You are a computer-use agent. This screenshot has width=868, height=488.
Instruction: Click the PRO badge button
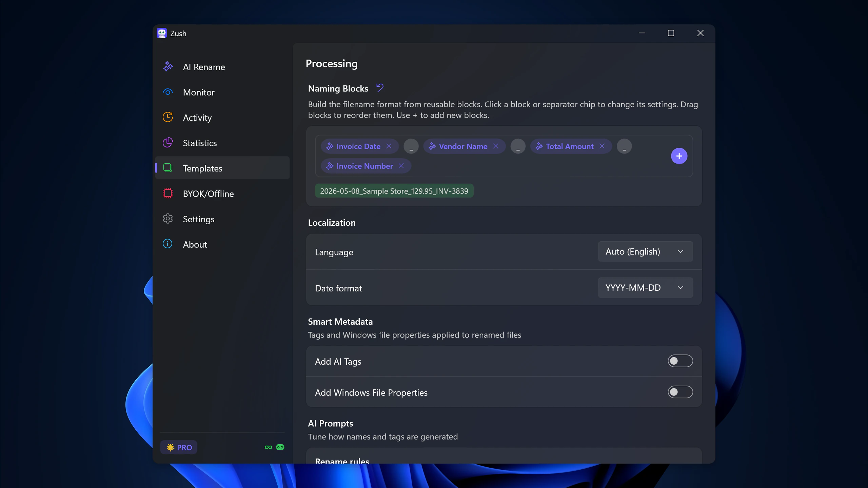(179, 447)
